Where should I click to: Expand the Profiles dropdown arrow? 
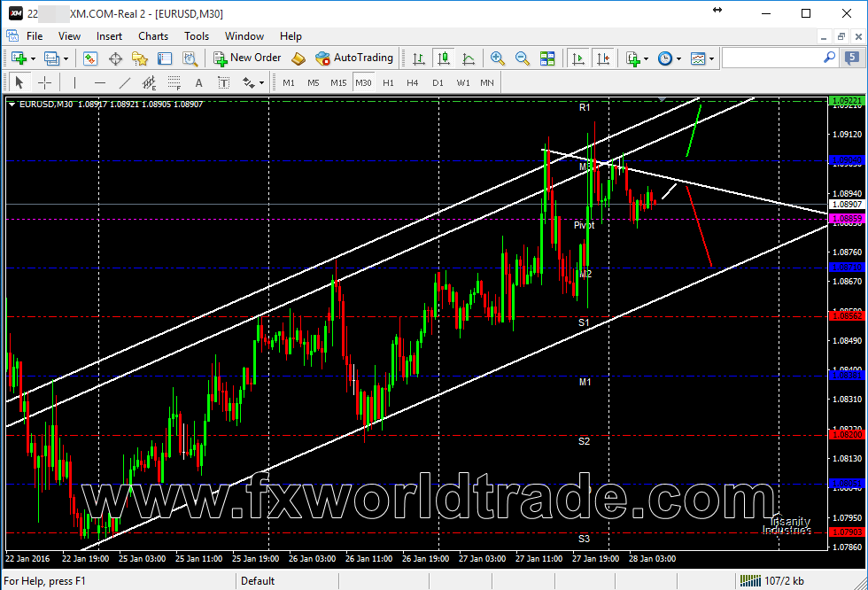pos(66,58)
